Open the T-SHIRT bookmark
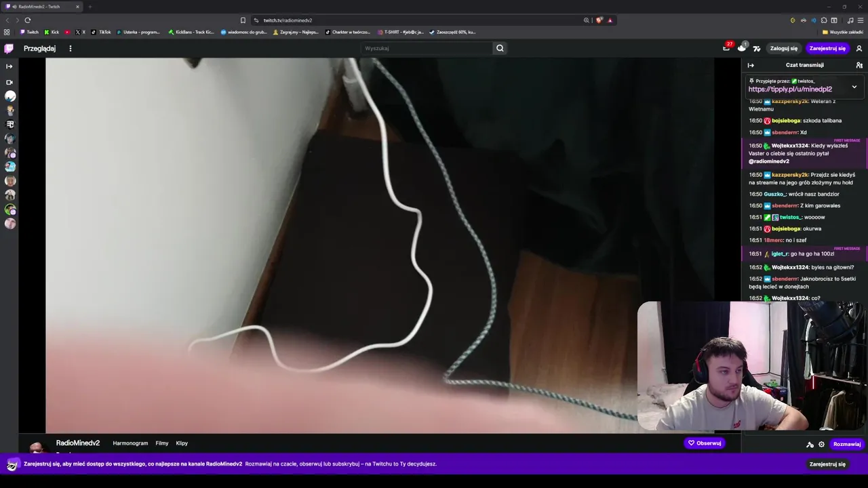This screenshot has width=868, height=488. coord(400,32)
